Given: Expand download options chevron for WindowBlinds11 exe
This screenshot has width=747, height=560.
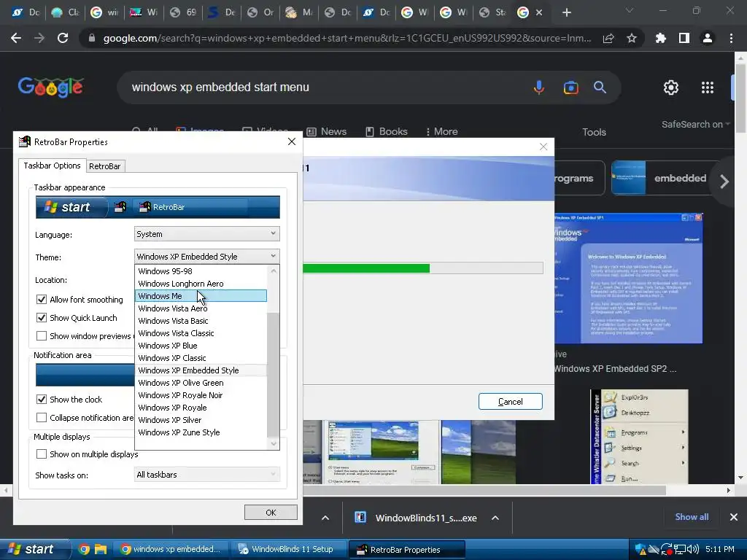Looking at the screenshot, I should point(495,518).
